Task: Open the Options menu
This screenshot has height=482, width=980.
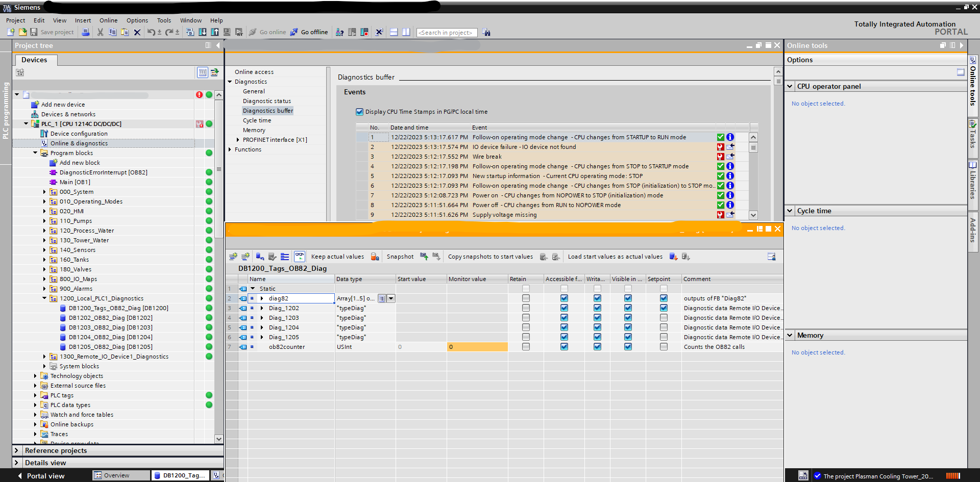Action: [x=137, y=20]
